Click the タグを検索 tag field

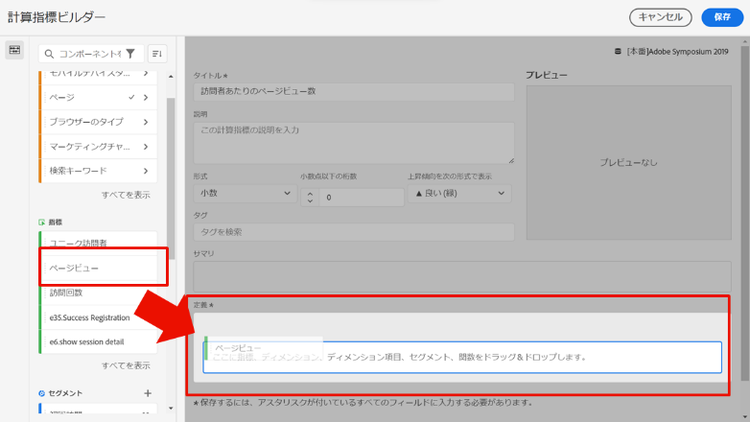353,232
